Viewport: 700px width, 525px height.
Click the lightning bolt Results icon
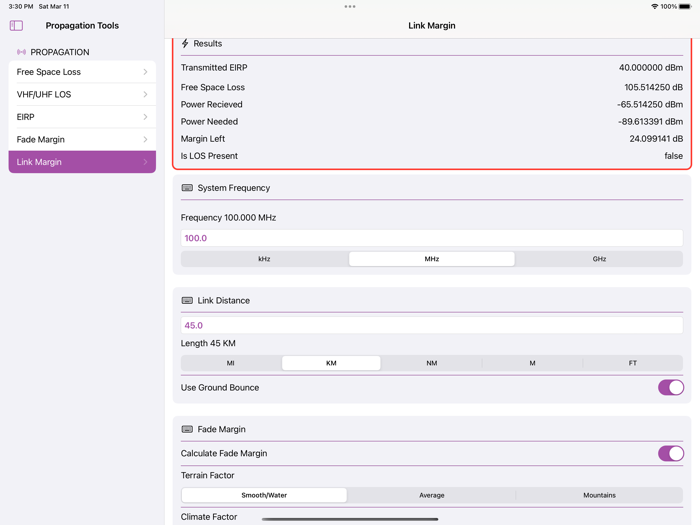tap(185, 44)
